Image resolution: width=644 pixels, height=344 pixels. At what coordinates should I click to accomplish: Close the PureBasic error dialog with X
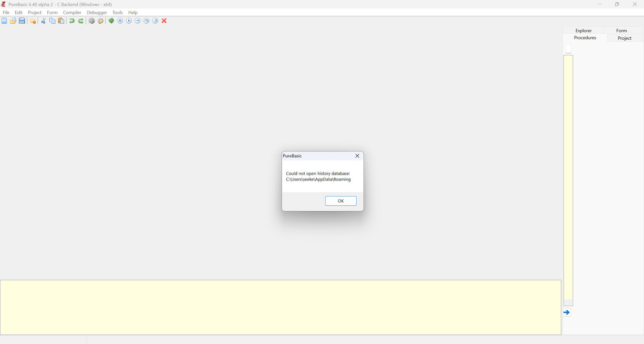[357, 156]
